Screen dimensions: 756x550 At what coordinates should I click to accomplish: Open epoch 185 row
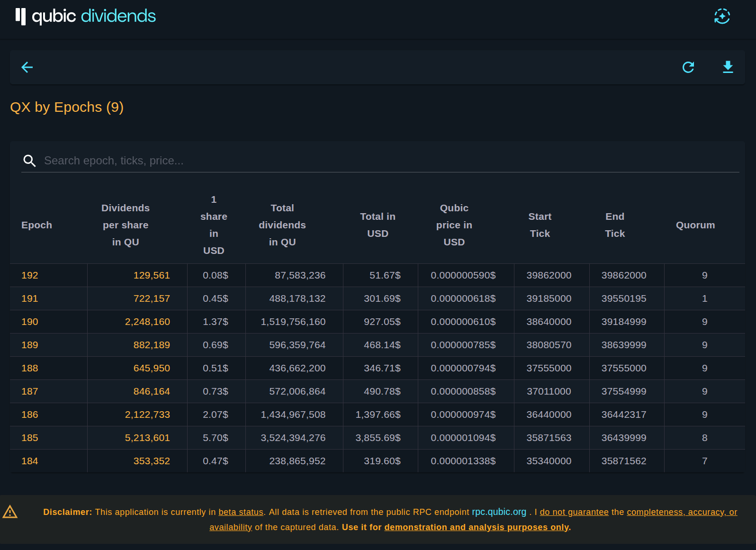coord(30,438)
